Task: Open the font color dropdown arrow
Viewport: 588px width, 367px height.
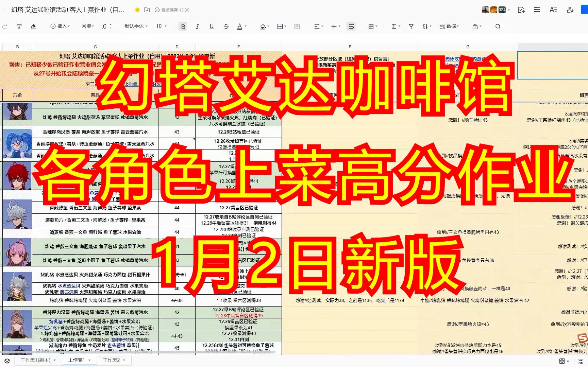Action: (x=245, y=27)
